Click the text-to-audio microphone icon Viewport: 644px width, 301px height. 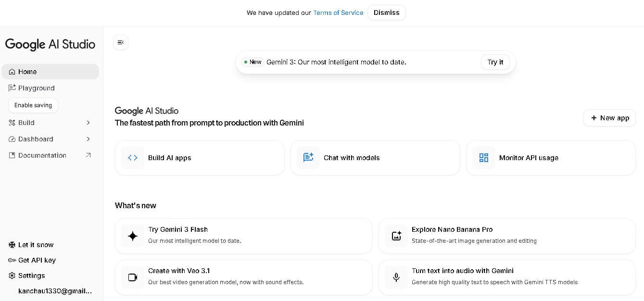click(396, 277)
